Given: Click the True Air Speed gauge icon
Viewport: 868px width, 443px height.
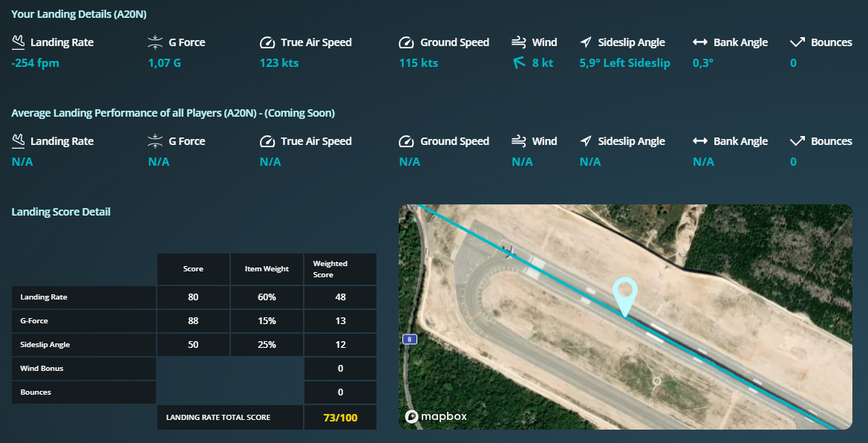Looking at the screenshot, I should tap(267, 42).
